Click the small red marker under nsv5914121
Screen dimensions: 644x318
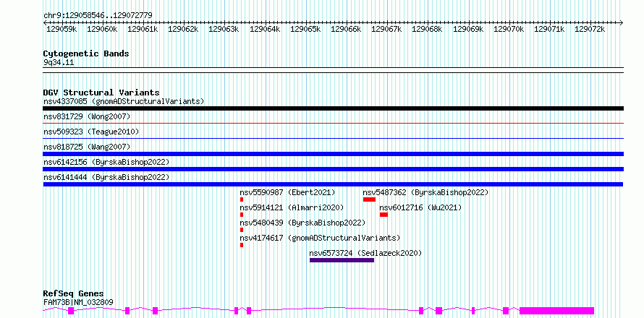242,215
